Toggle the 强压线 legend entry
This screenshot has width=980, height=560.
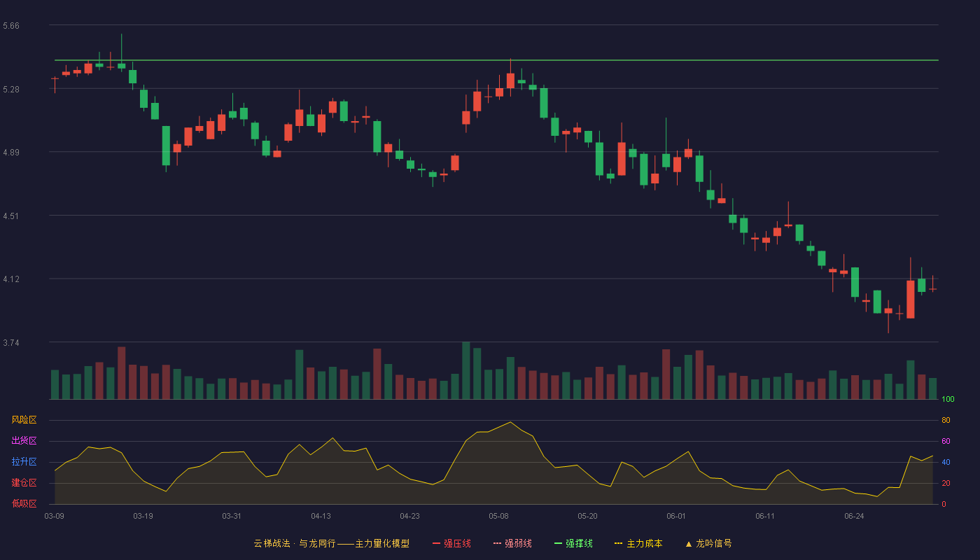pyautogui.click(x=451, y=543)
